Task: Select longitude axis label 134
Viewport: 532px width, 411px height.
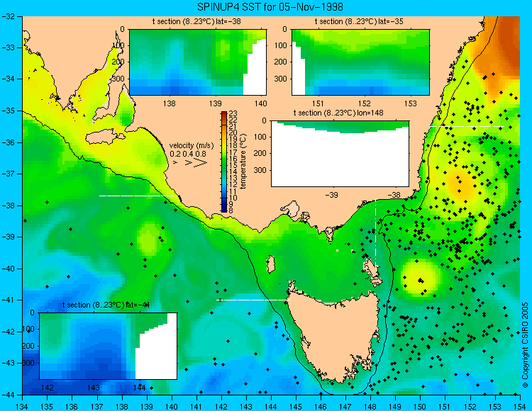Action: (x=22, y=407)
